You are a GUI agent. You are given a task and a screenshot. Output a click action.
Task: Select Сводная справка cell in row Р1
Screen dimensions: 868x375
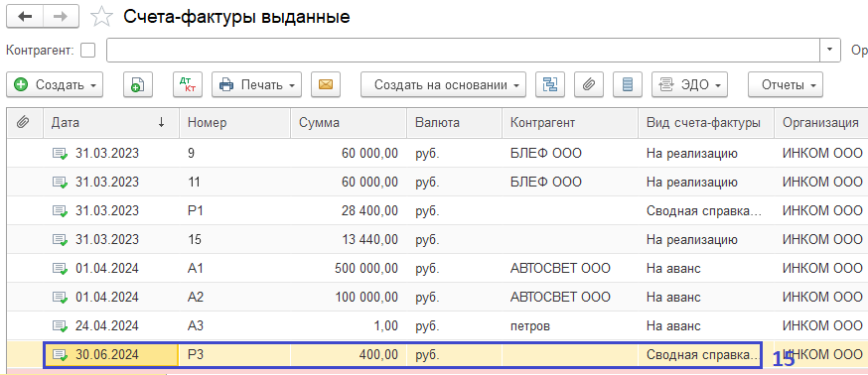(706, 211)
